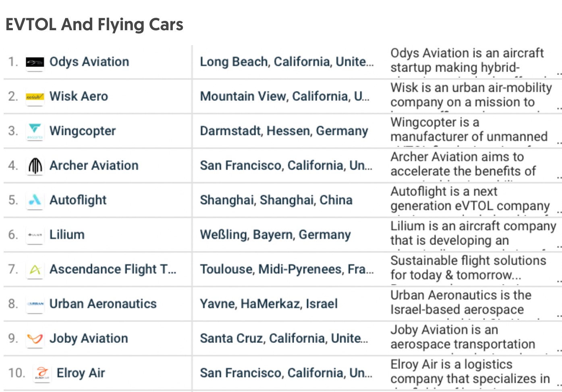Click the Darmstadt, Hessen, Germany location
Image resolution: width=562 pixels, height=392 pixels.
pos(284,131)
